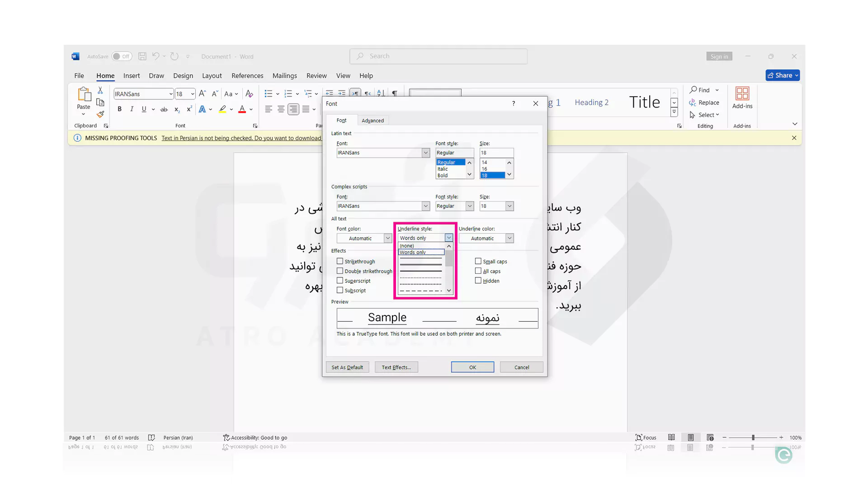The height and width of the screenshot is (488, 868).
Task: Click the text highlight color swatch
Action: pyautogui.click(x=222, y=109)
